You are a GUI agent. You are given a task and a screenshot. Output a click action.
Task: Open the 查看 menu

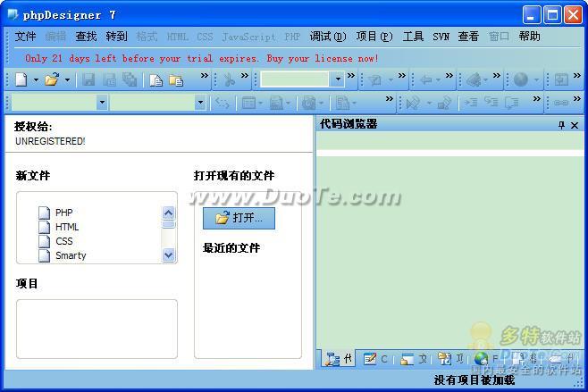[468, 37]
